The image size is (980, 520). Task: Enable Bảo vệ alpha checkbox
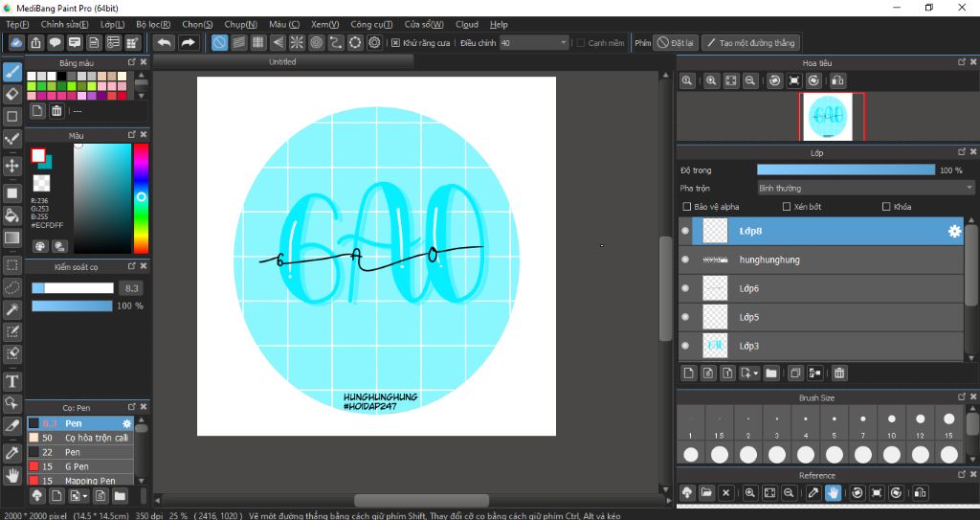[687, 207]
